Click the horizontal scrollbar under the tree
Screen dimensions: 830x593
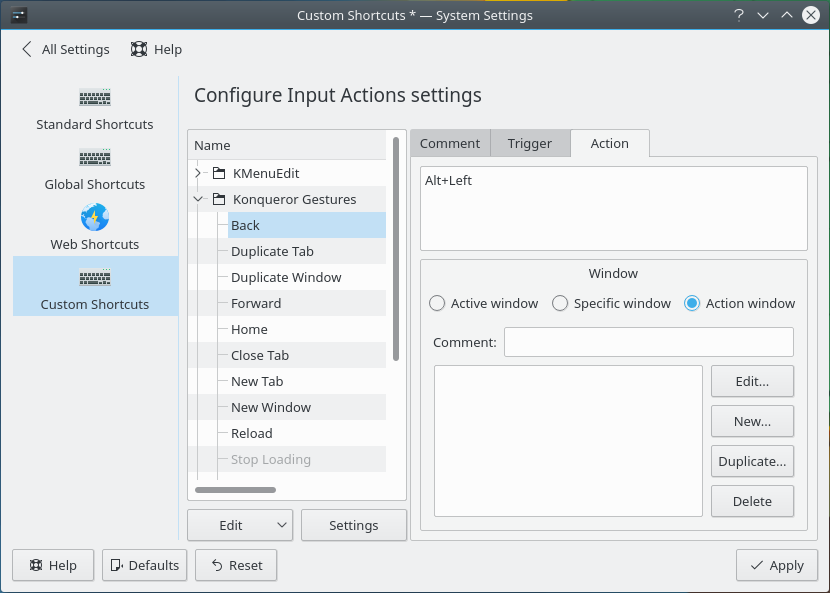tap(235, 490)
